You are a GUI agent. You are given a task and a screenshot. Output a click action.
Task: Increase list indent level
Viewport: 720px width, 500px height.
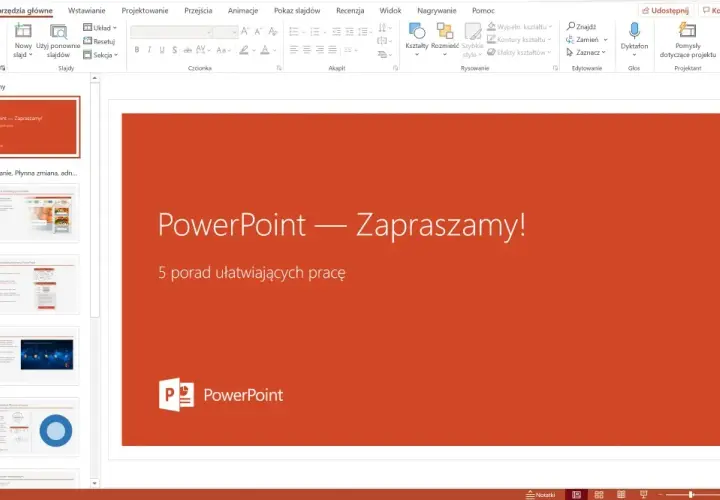[x=349, y=32]
